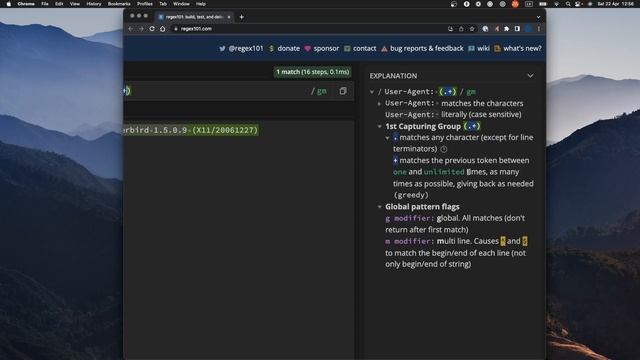
Task: Open Spotlight search in the menu bar
Action: pyautogui.click(x=568, y=4)
